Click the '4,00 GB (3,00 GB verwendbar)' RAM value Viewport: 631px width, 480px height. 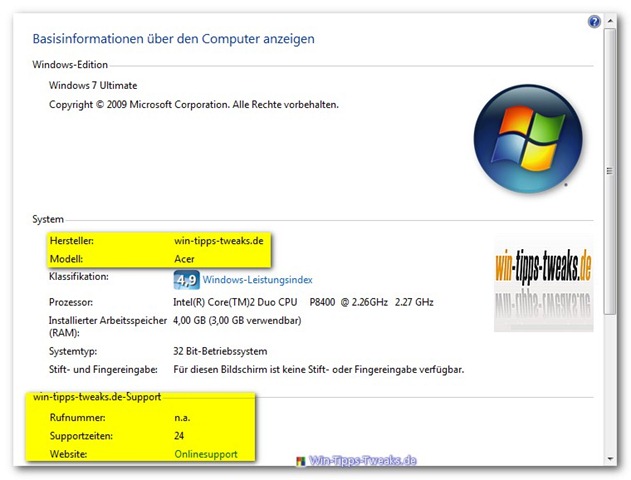237,321
